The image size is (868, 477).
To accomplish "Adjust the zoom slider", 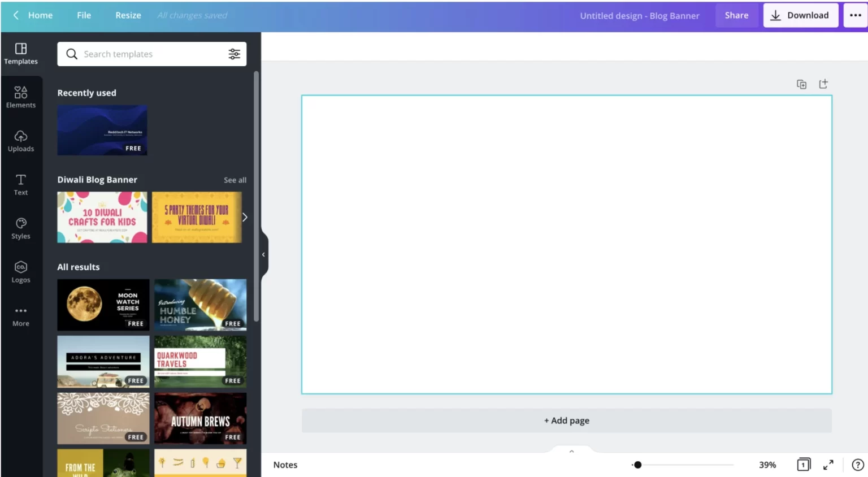I will [637, 464].
